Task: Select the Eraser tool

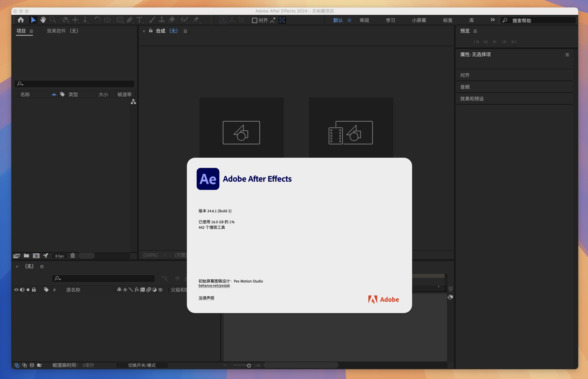Action: (x=172, y=20)
